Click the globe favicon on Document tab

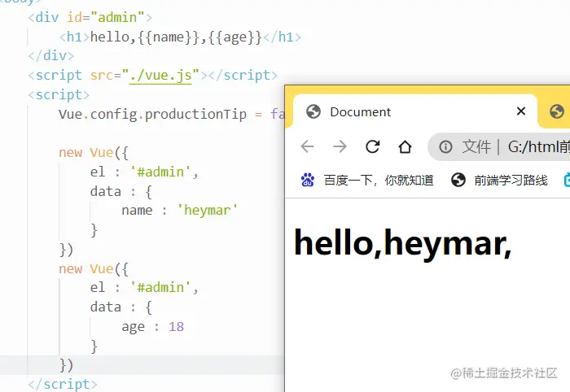point(313,111)
